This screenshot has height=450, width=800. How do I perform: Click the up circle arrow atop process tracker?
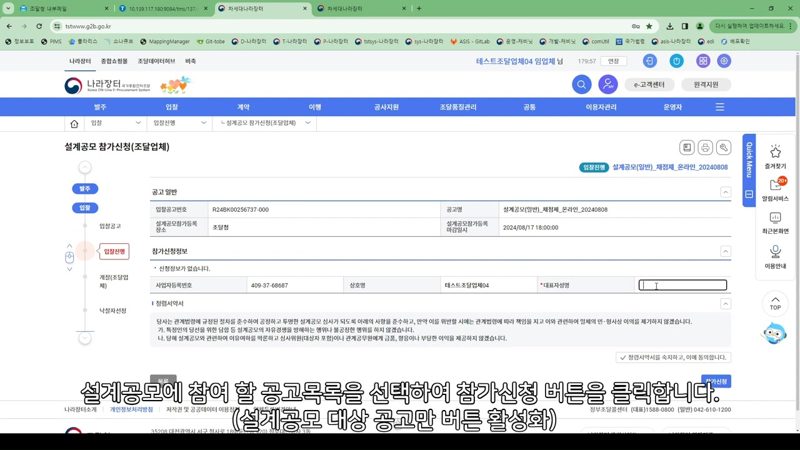click(x=85, y=167)
